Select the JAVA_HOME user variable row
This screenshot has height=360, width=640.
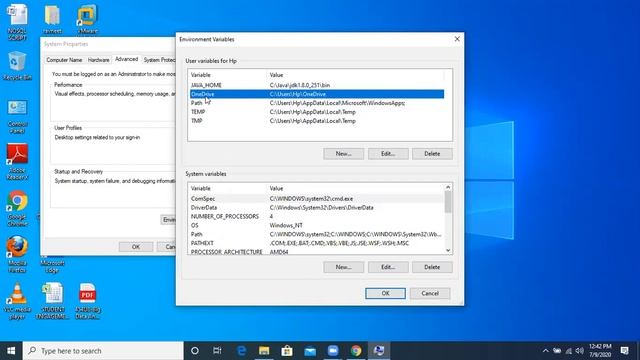[317, 85]
